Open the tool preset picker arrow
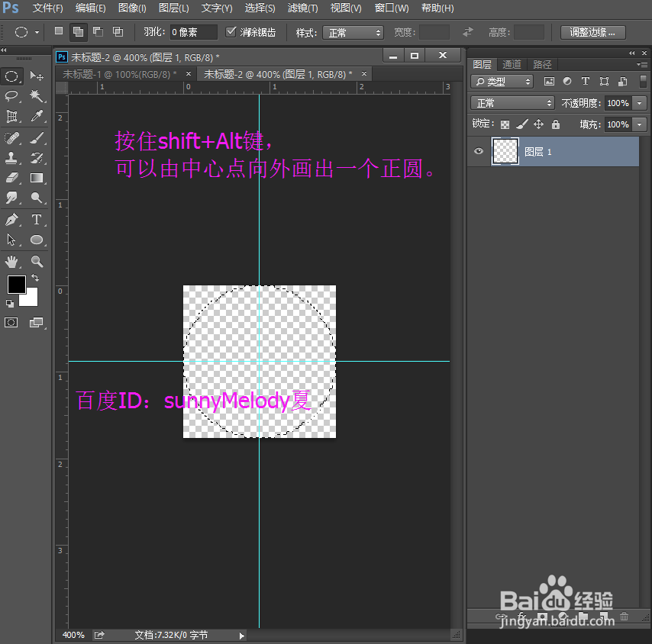The height and width of the screenshot is (644, 652). tap(37, 32)
